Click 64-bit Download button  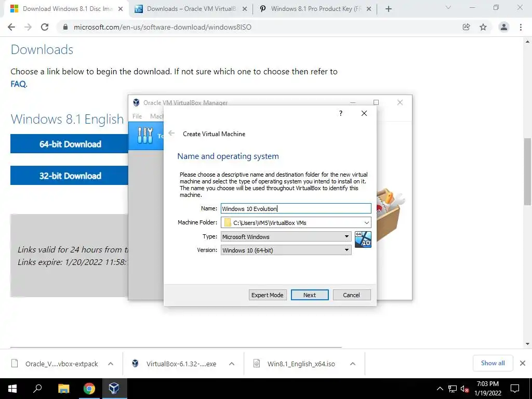coord(69,144)
